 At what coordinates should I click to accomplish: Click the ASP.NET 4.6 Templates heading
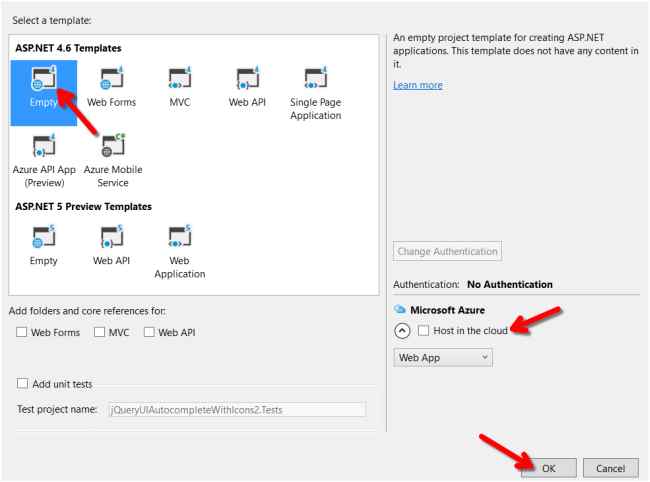tap(68, 48)
